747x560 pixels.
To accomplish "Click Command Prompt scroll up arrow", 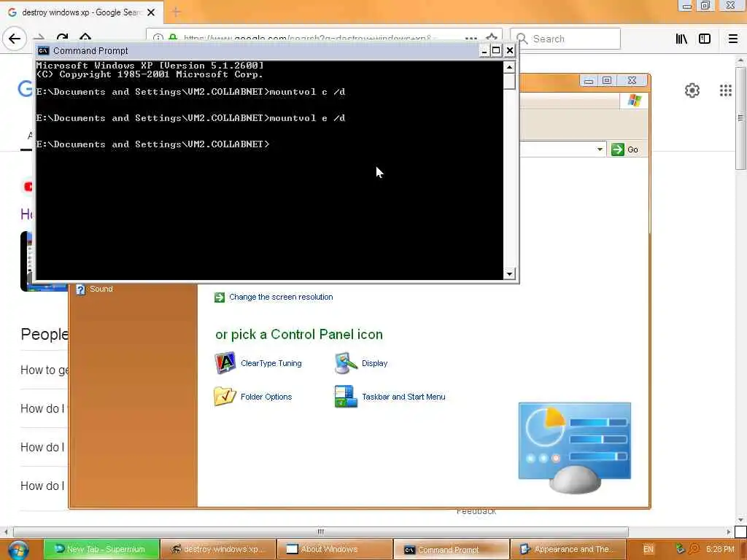I will (x=509, y=67).
